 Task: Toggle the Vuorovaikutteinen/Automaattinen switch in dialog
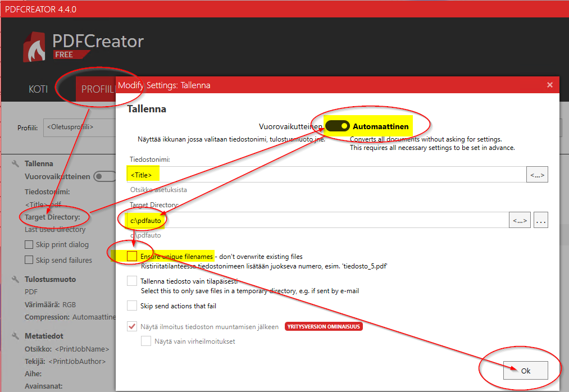(x=338, y=126)
